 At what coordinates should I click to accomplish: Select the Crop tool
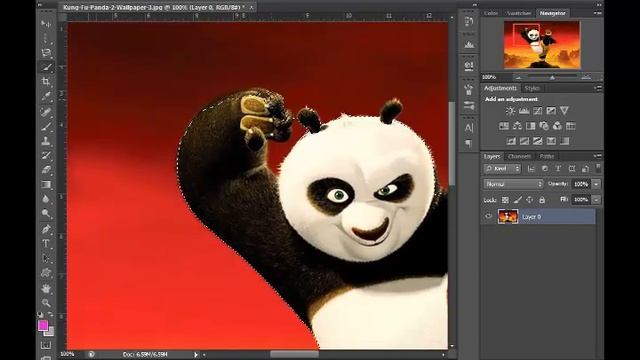[x=46, y=81]
